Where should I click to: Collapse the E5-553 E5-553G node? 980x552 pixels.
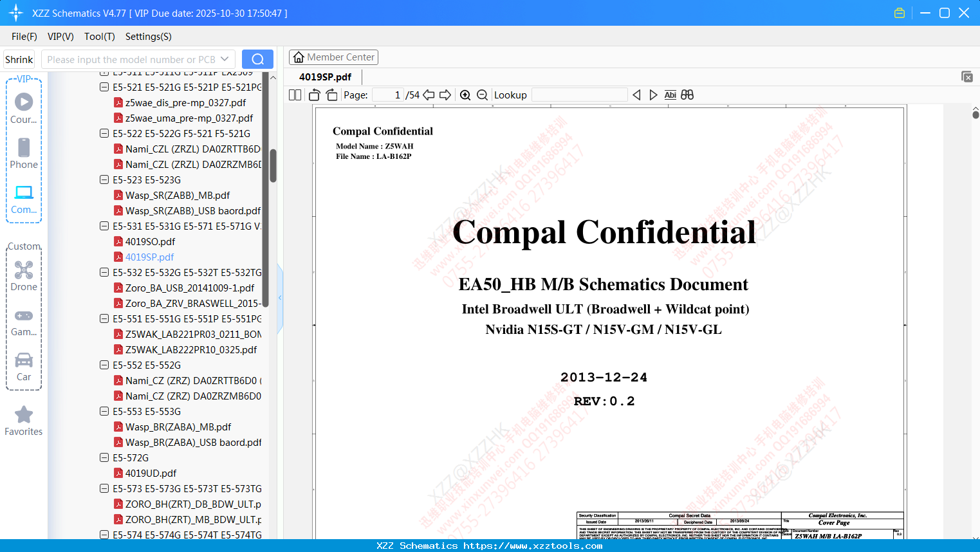click(104, 411)
